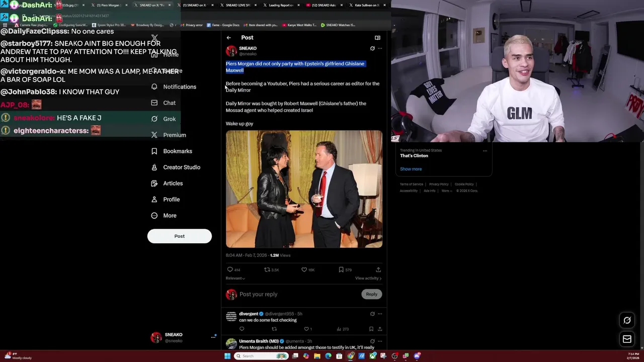This screenshot has width=644, height=362.
Task: Bookmark the post showing 579 bookmarks
Action: (x=341, y=269)
